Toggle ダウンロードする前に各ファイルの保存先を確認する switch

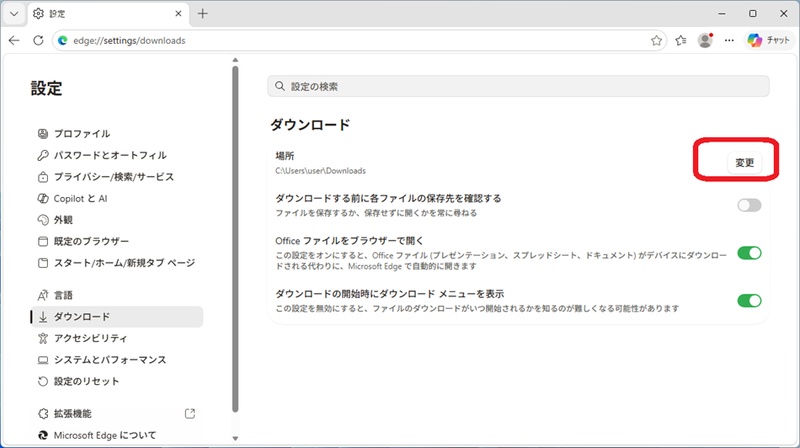(x=749, y=205)
